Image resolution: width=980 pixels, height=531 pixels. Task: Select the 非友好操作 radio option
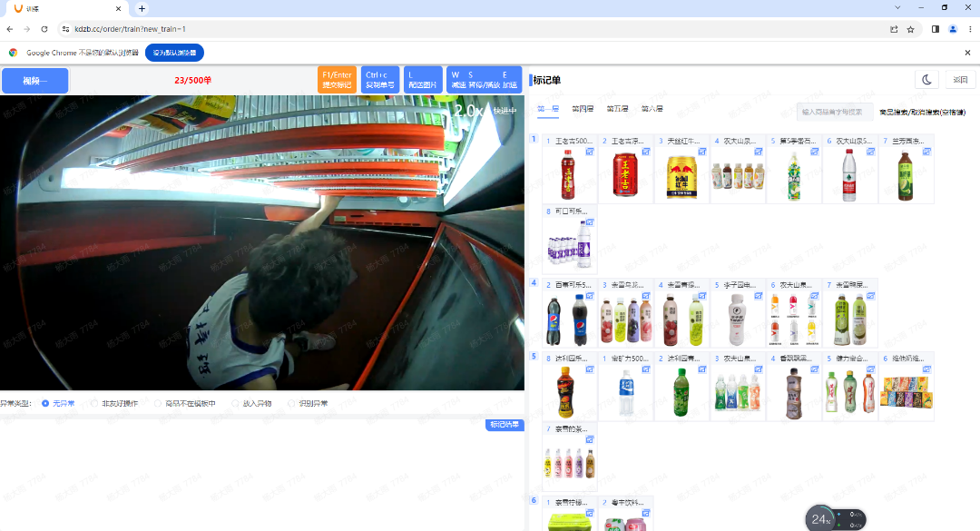click(94, 403)
